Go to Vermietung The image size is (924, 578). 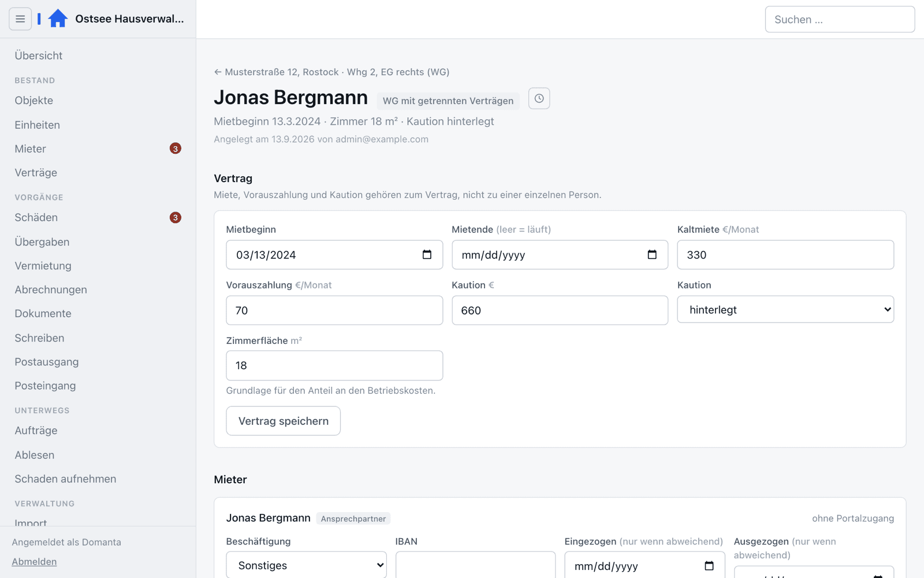pos(43,266)
